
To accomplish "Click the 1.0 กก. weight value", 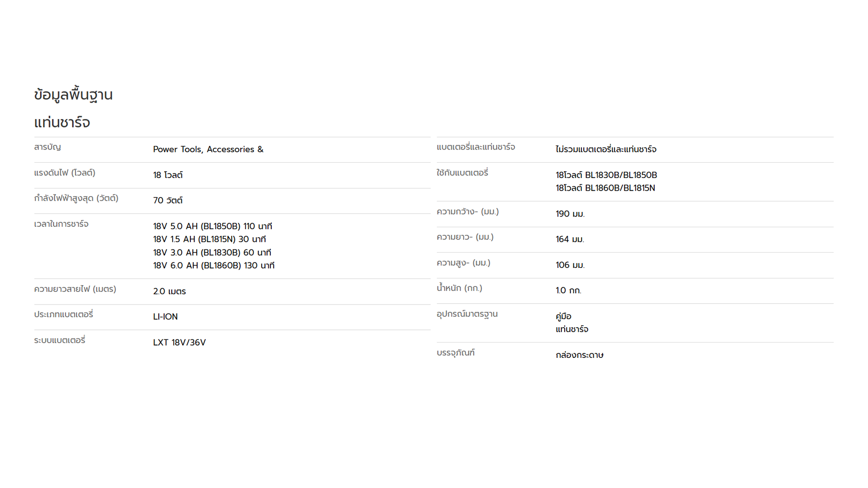I will 568,291.
